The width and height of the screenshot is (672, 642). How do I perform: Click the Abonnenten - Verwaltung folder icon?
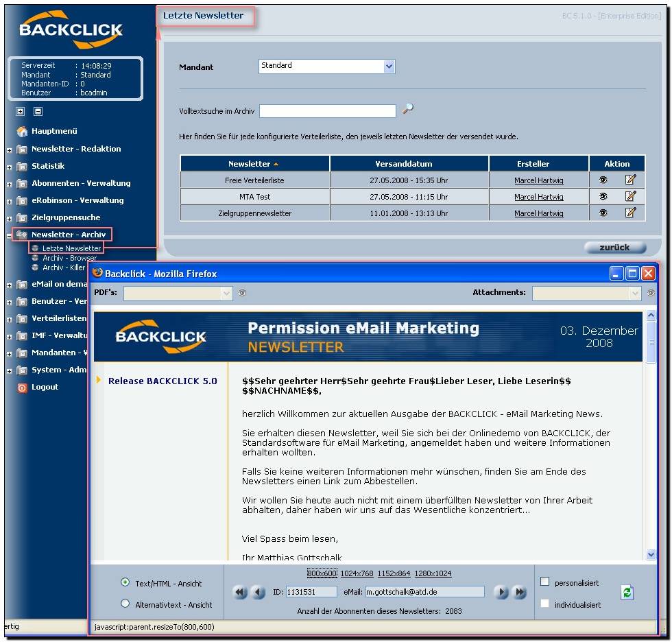[x=22, y=183]
